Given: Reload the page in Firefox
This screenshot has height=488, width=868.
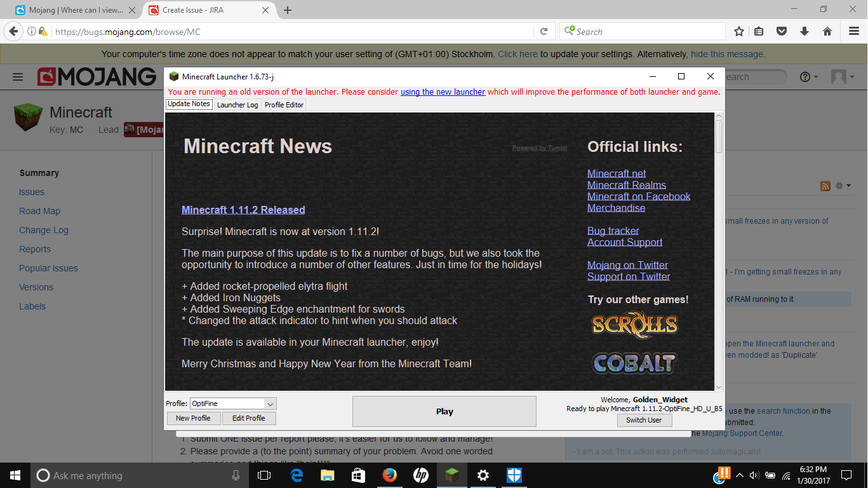Looking at the screenshot, I should (544, 31).
